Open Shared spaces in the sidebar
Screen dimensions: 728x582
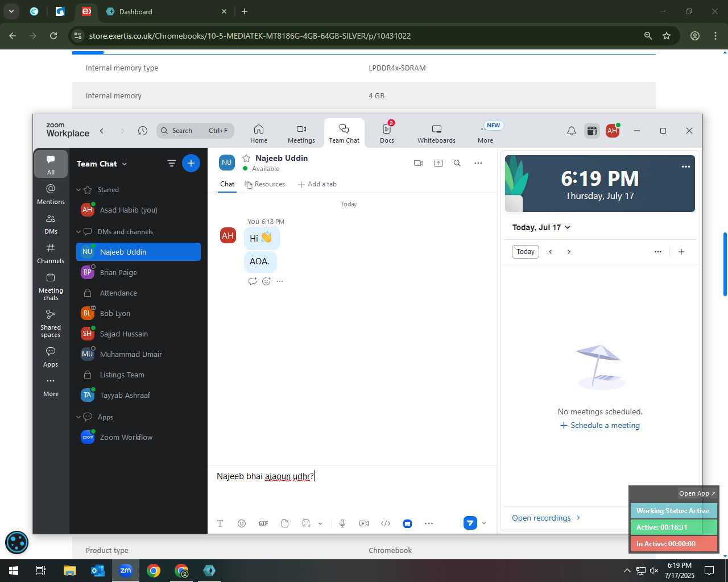coord(51,323)
